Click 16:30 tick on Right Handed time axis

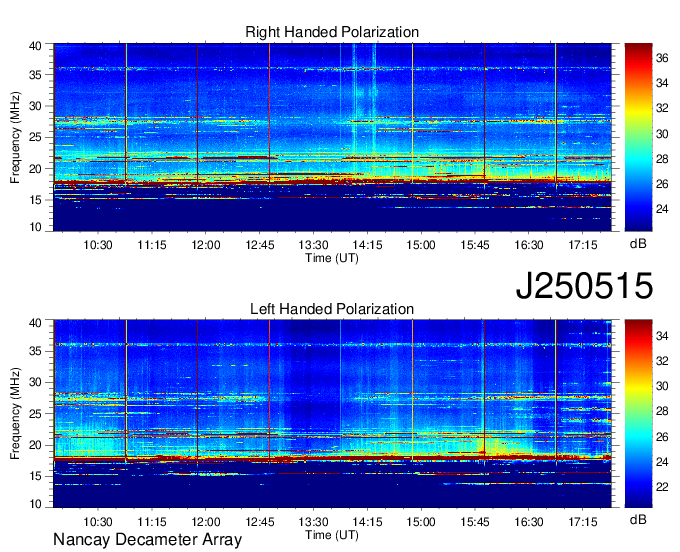tap(529, 245)
